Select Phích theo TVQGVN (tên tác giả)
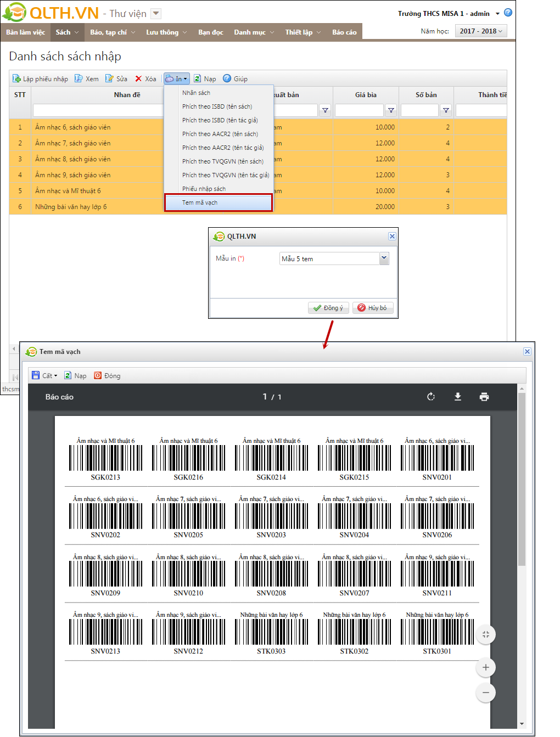 (x=219, y=175)
